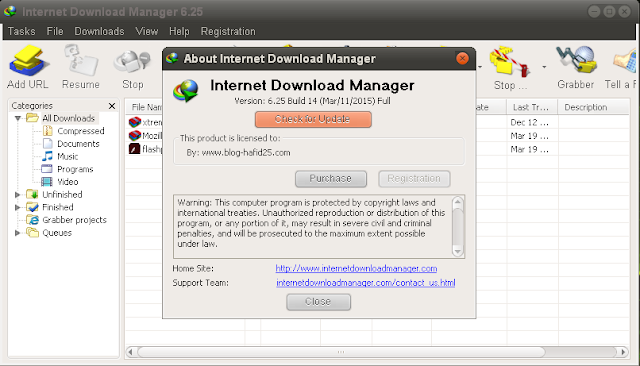Open the View menu

click(x=147, y=31)
